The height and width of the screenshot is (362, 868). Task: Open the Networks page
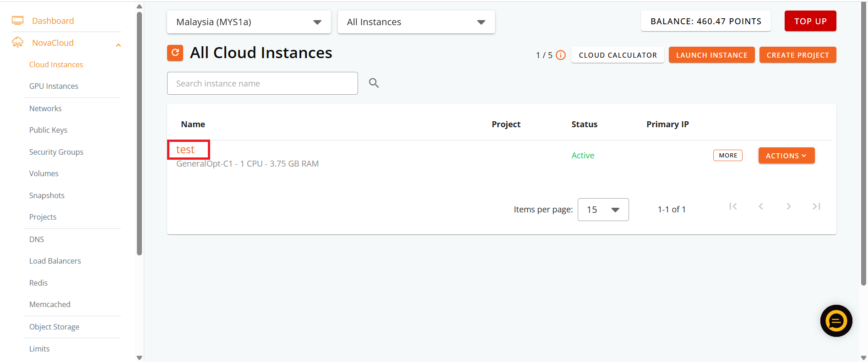point(45,108)
